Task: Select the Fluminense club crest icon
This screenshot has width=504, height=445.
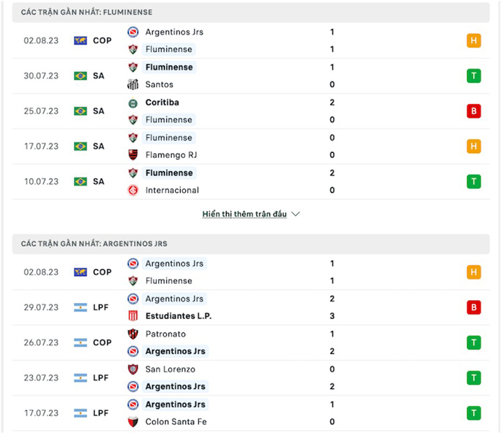Action: [132, 49]
